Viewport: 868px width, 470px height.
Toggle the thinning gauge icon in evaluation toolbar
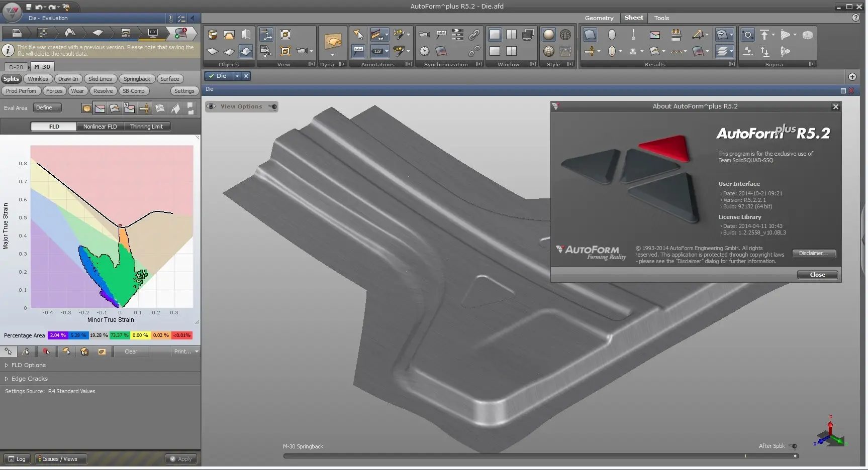click(x=145, y=108)
